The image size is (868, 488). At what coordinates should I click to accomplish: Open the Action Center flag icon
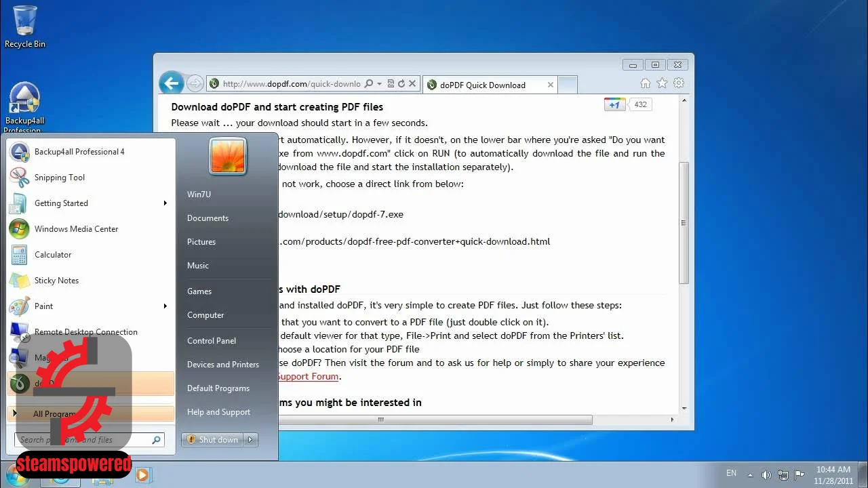799,474
